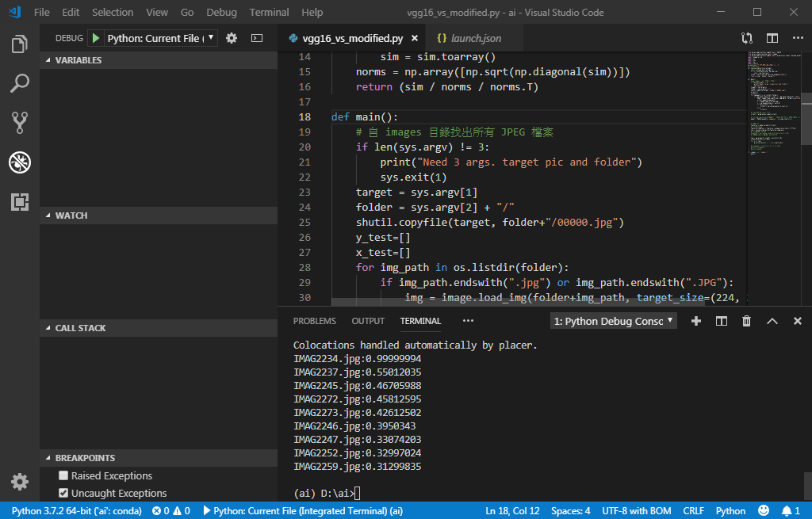Open the Search view icon
Viewport: 812px width, 519px height.
pyautogui.click(x=20, y=83)
